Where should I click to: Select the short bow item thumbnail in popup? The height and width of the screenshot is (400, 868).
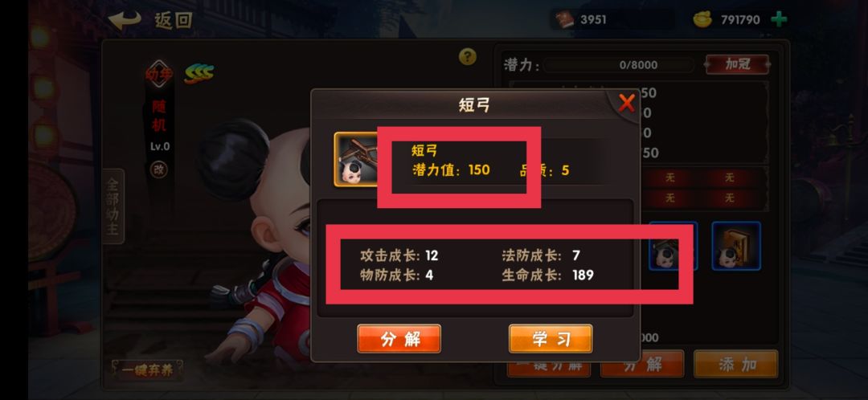click(356, 159)
